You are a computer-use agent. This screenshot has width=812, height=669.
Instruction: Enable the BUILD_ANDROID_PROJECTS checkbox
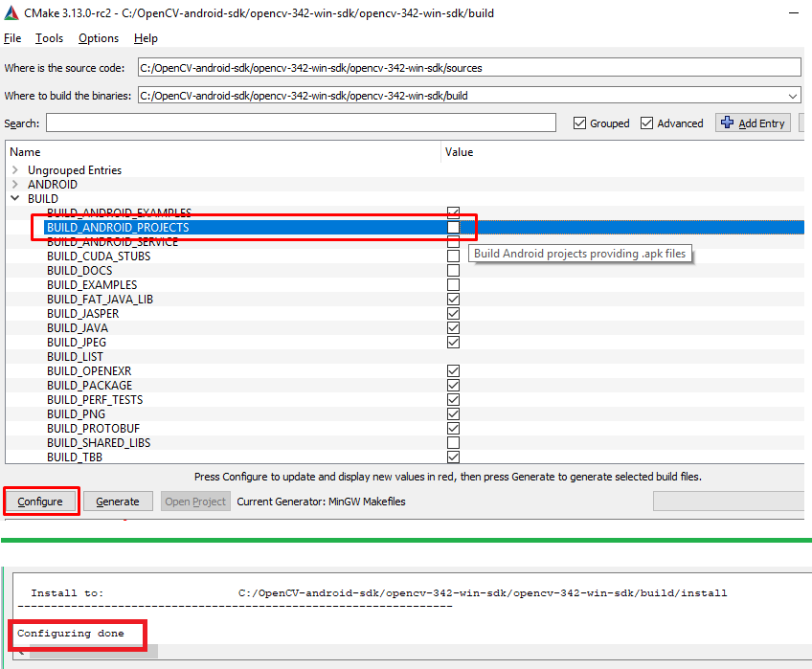click(453, 227)
